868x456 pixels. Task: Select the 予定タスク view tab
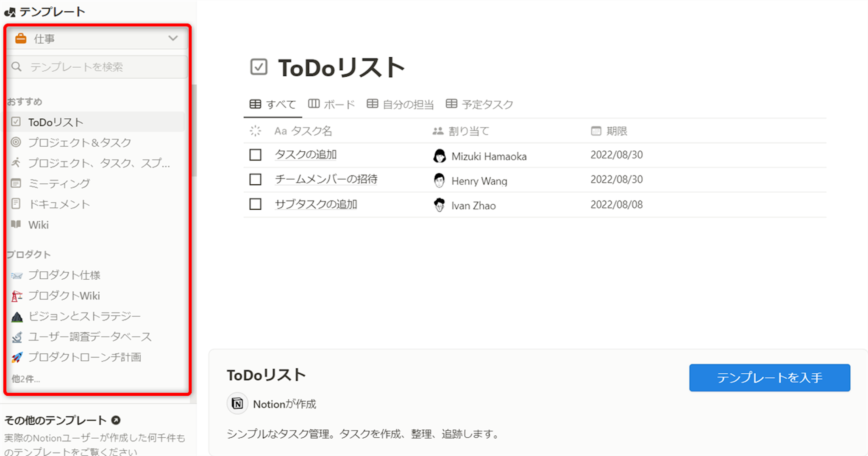click(x=479, y=104)
